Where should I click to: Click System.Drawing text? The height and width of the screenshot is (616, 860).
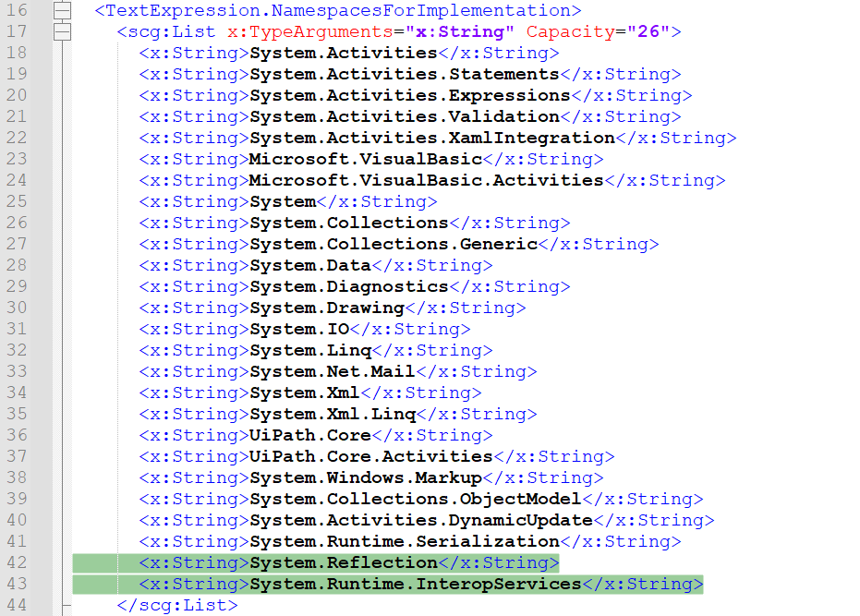pos(327,308)
